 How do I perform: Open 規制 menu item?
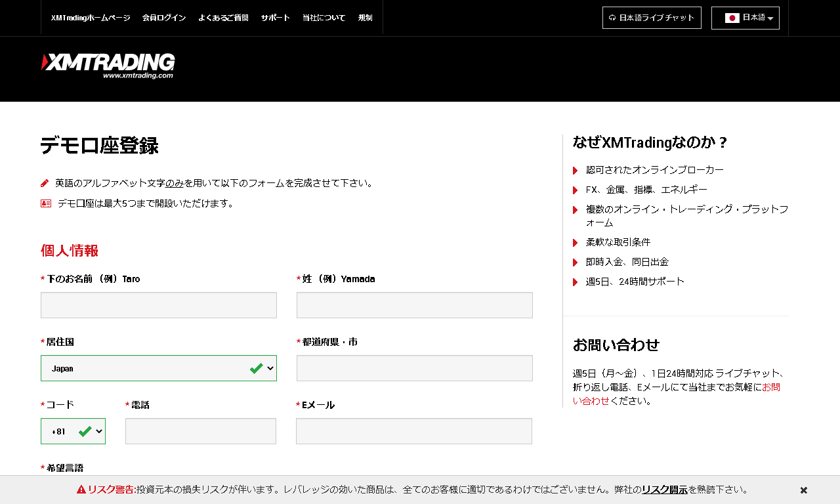coord(366,18)
